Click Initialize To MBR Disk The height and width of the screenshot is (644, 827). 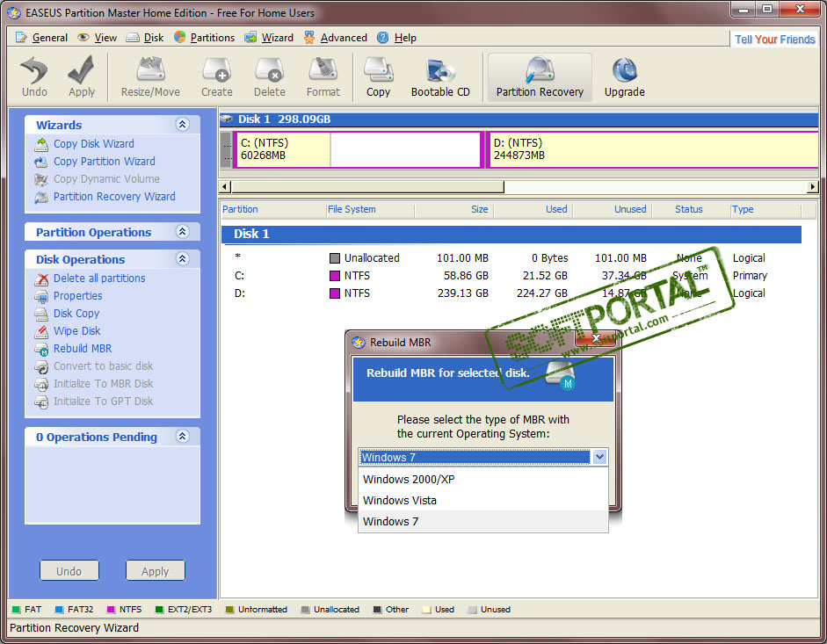[x=103, y=383]
